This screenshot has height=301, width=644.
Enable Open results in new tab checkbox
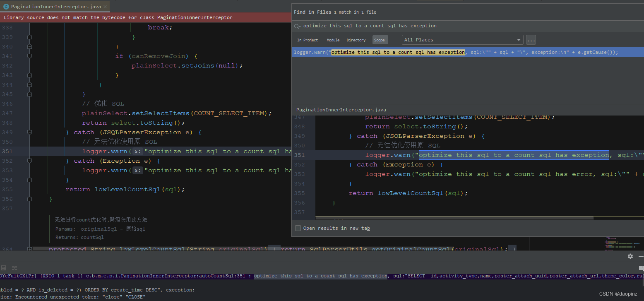pyautogui.click(x=298, y=228)
